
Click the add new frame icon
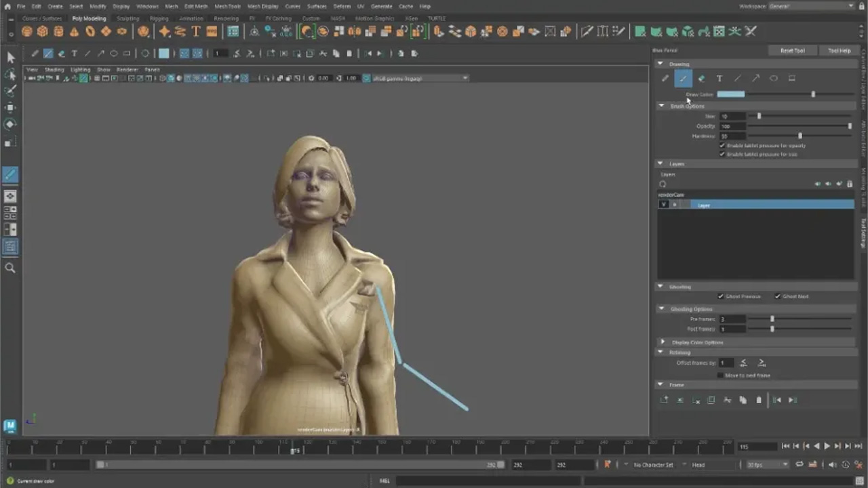click(x=664, y=400)
